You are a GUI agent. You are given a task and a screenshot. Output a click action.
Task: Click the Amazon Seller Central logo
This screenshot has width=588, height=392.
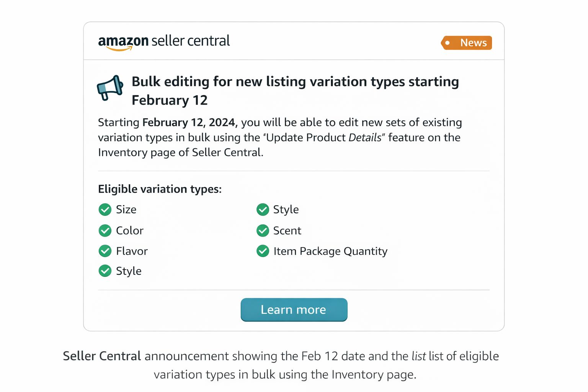point(164,42)
